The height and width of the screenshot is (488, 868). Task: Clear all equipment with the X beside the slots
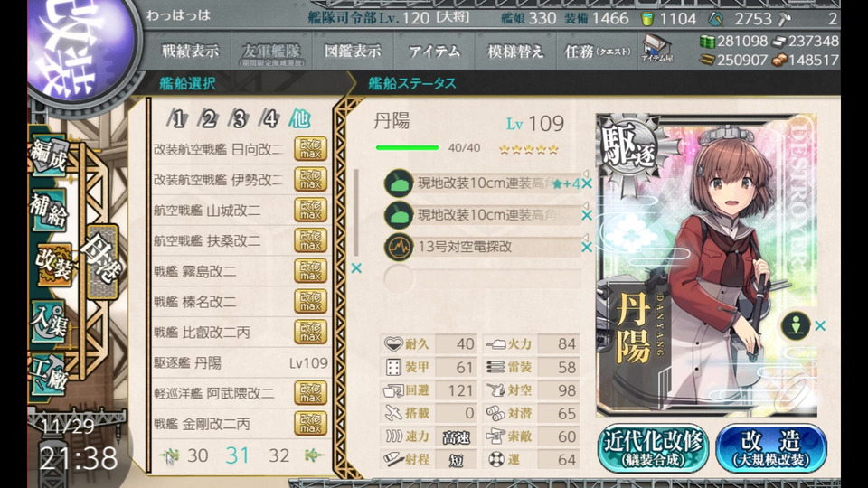[x=356, y=268]
